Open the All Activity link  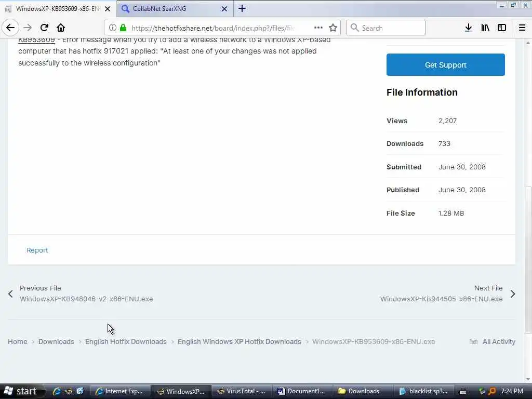[499, 342]
